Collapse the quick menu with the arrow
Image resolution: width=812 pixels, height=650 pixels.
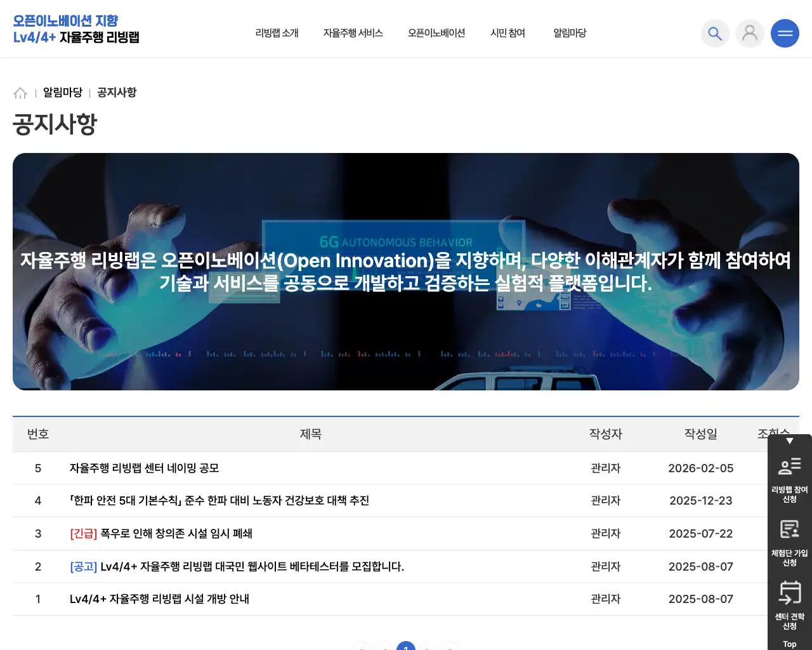pos(790,441)
